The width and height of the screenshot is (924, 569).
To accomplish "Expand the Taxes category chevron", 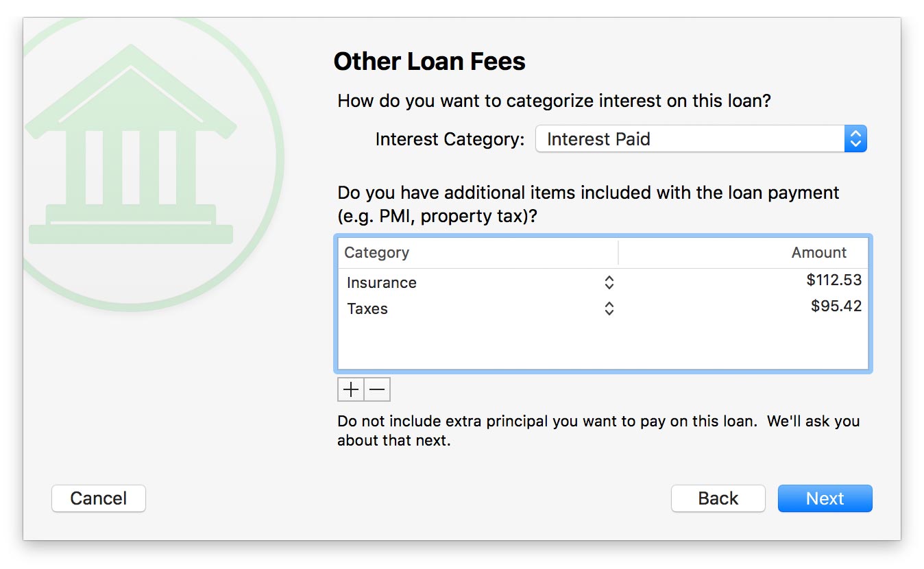I will (x=609, y=308).
